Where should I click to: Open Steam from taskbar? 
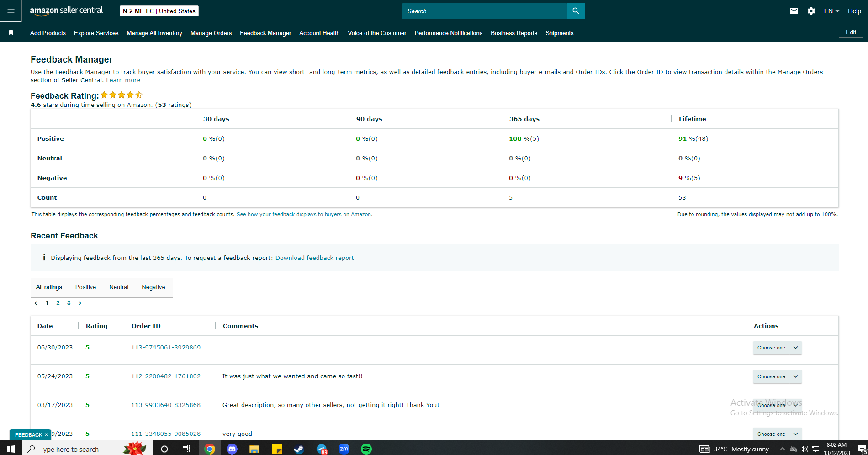pos(299,449)
